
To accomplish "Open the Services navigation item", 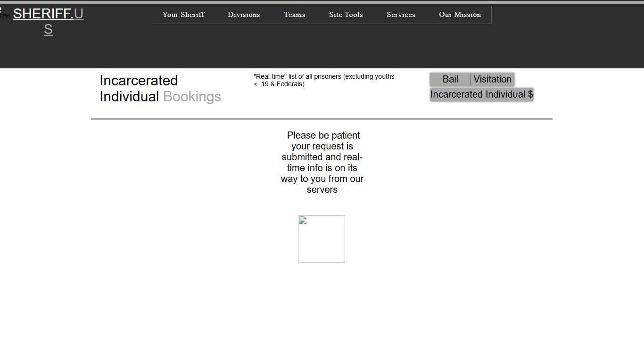I will pos(401,15).
